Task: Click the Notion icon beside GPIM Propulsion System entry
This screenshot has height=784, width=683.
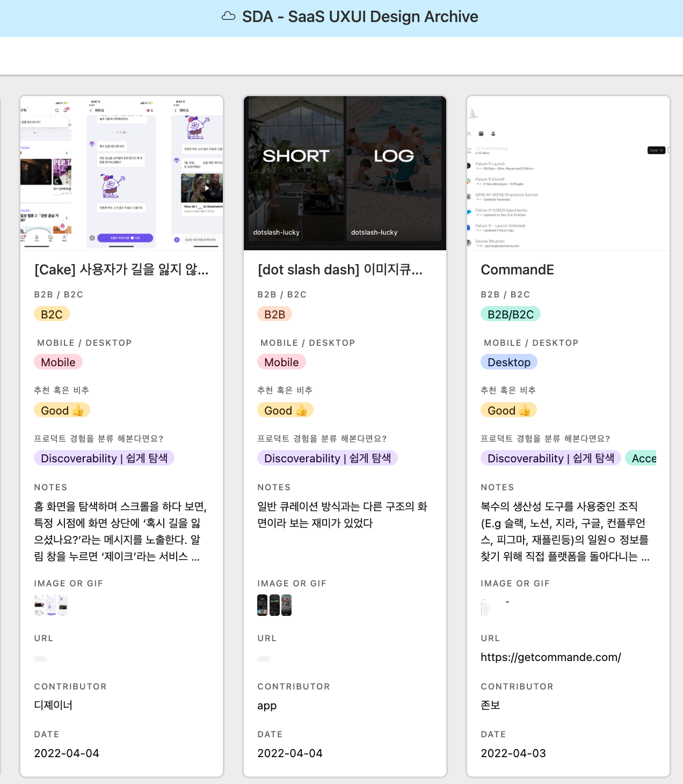Action: tap(469, 197)
